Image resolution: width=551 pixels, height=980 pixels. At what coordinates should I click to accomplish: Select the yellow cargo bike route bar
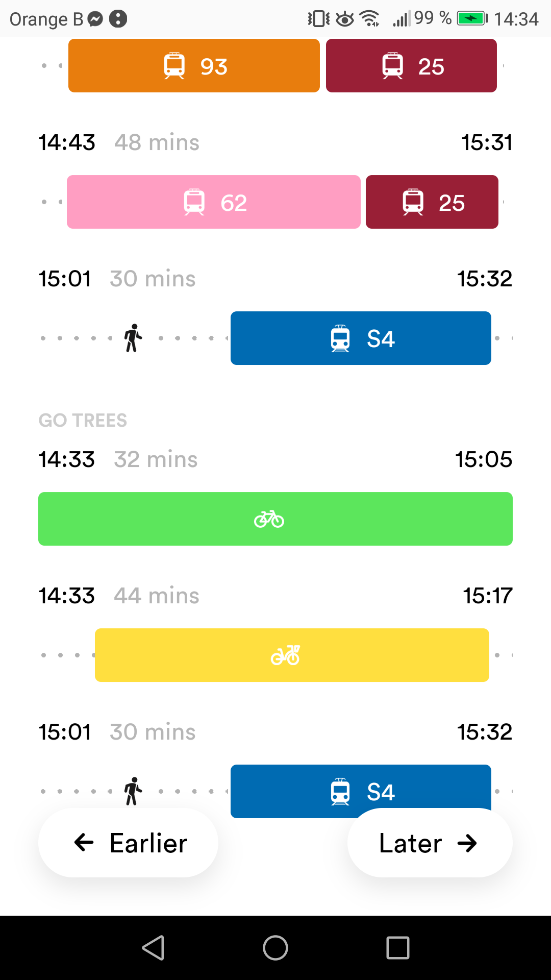pos(292,655)
